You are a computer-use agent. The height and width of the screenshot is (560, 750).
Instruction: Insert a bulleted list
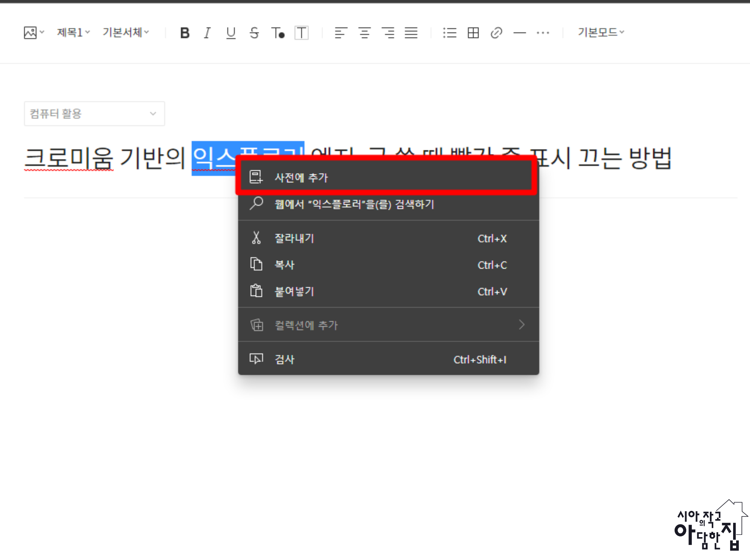click(x=449, y=33)
